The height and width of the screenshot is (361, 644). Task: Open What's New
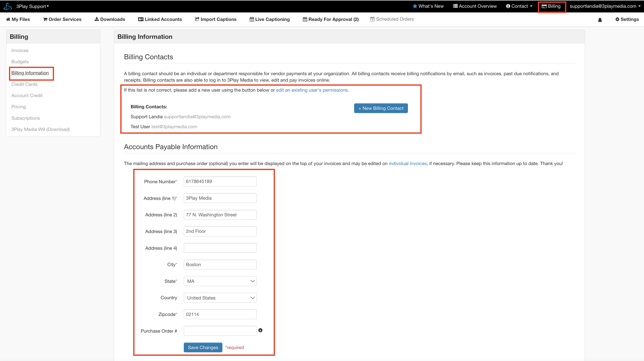click(x=428, y=6)
